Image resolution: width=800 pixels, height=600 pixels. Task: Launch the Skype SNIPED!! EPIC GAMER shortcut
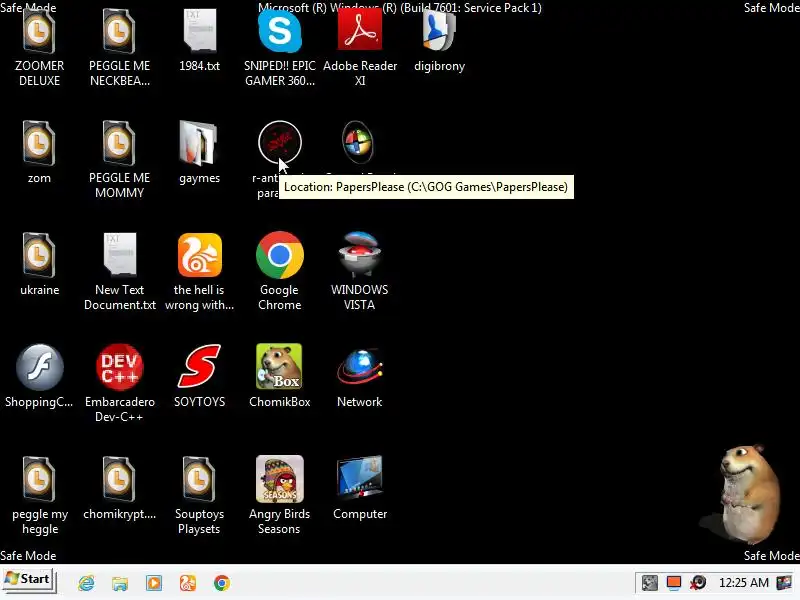(280, 31)
